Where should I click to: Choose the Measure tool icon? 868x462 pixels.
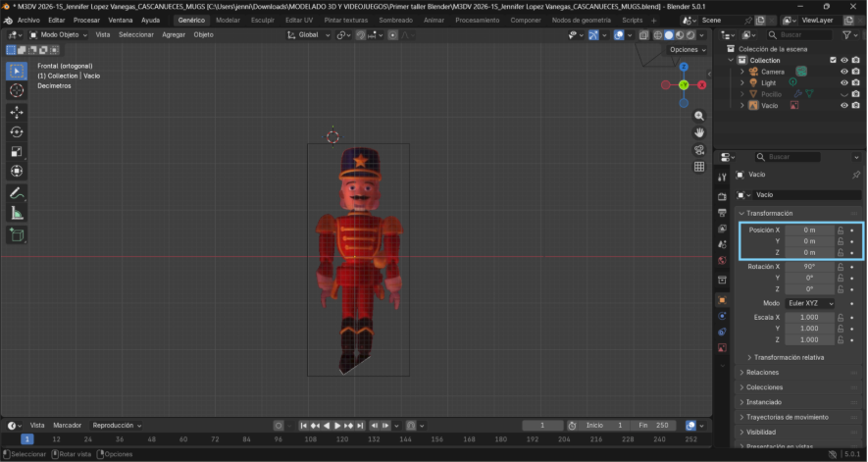pos(17,213)
